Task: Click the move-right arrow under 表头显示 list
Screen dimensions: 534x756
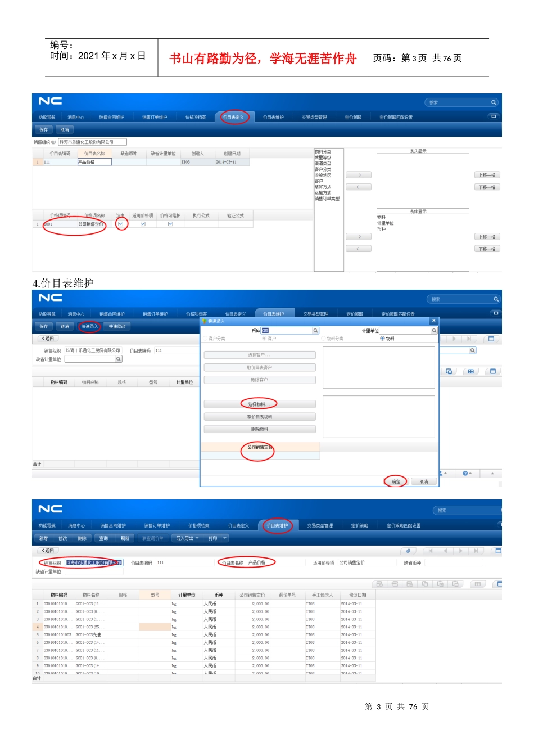Action: pyautogui.click(x=359, y=175)
